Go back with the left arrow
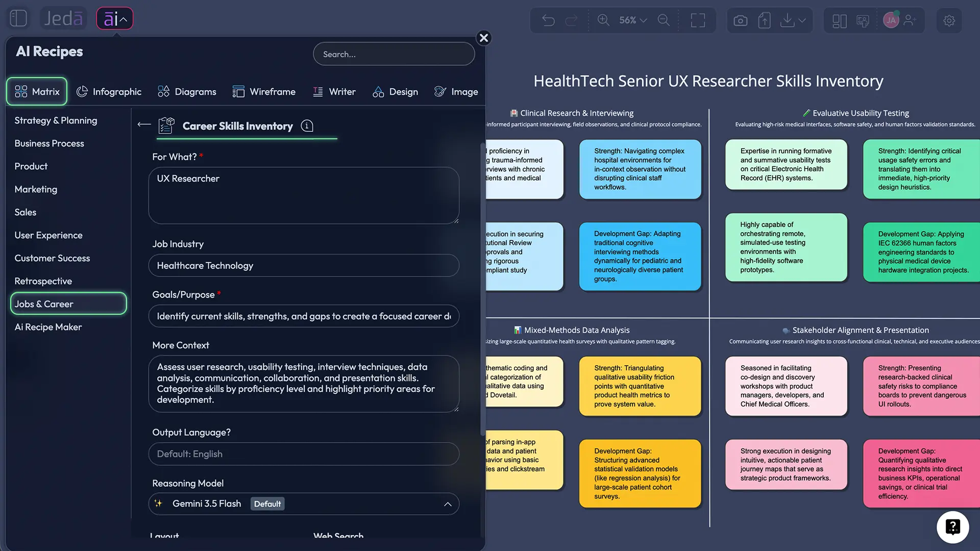The image size is (980, 551). (x=144, y=124)
